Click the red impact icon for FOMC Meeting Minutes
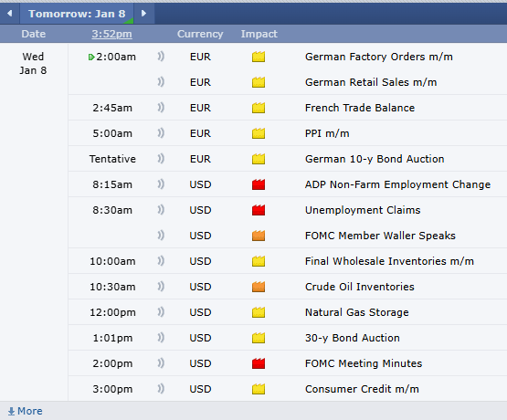 tap(259, 363)
